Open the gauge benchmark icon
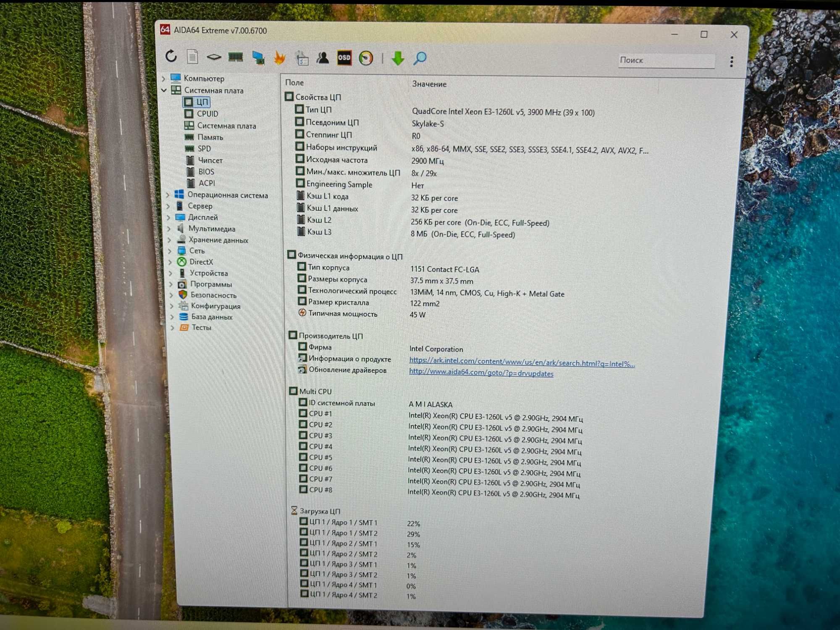840x630 pixels. tap(366, 58)
